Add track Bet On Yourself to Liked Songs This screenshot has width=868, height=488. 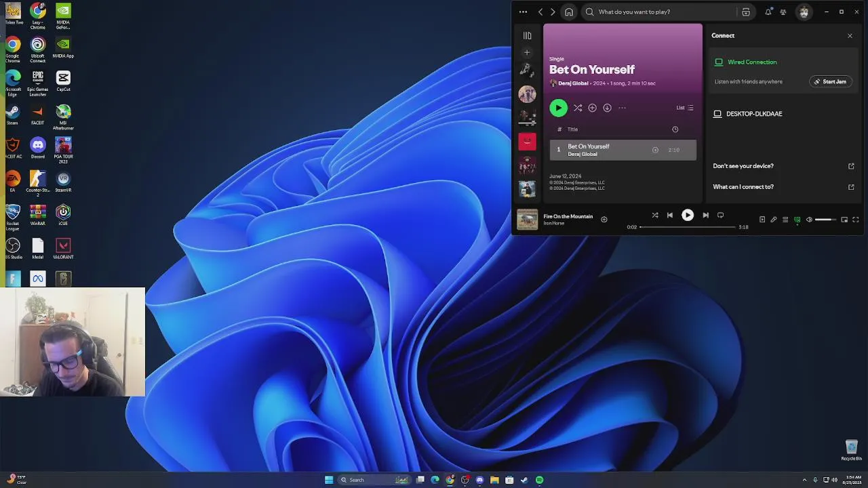[x=655, y=150]
